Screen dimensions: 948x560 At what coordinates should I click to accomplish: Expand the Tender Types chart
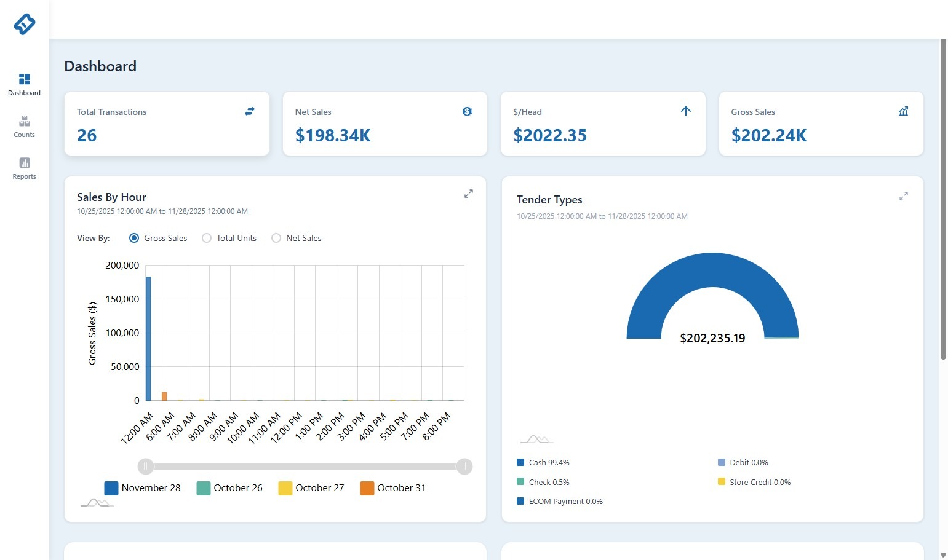coord(904,196)
